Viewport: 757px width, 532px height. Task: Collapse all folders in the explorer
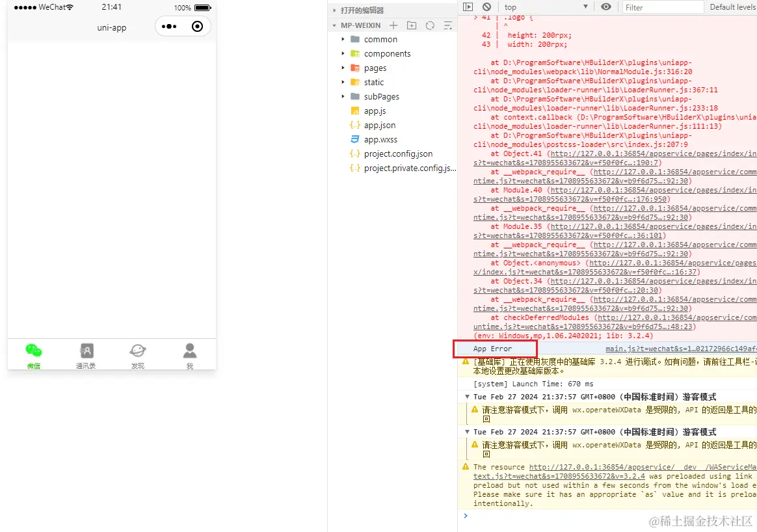[x=447, y=25]
